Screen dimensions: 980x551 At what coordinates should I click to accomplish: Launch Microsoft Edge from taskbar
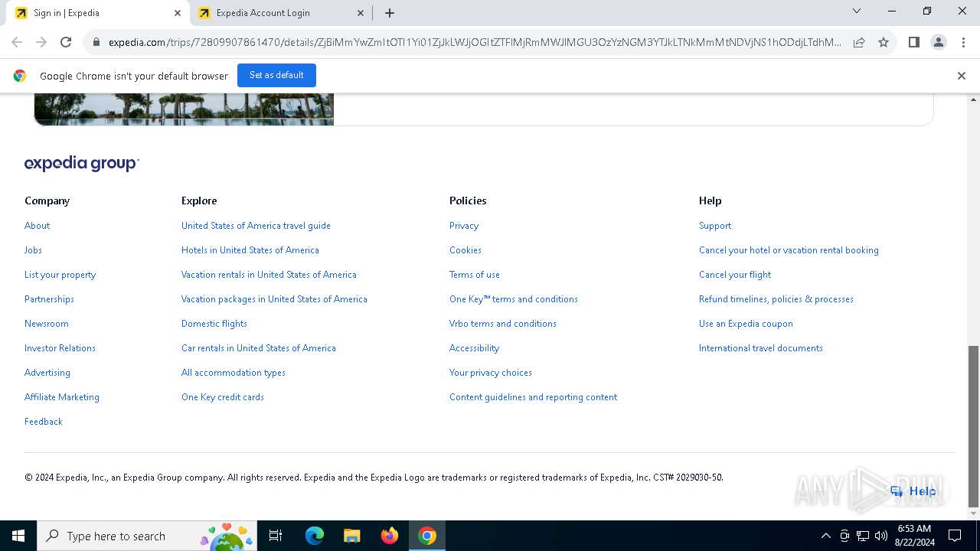coord(315,536)
